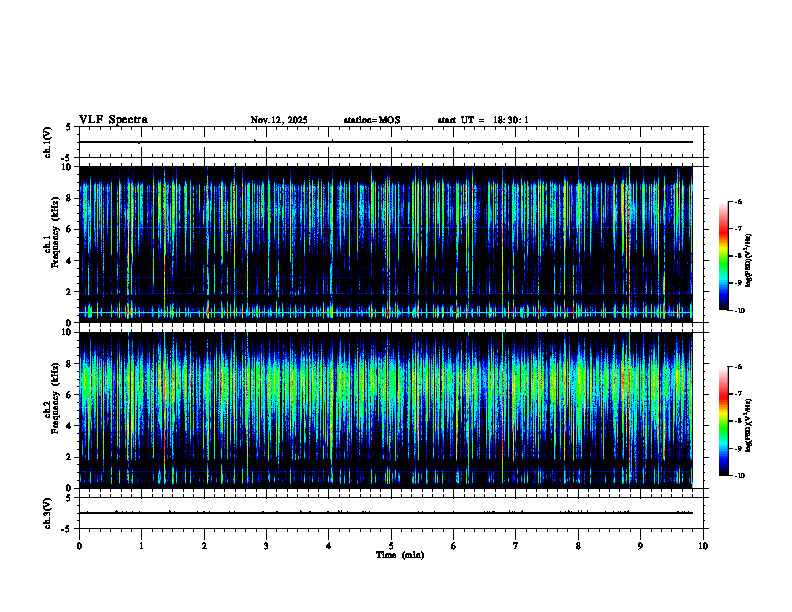Screen dimensions: 792x612
Task: Select the date text "Nov.12, 2025"
Action: 279,120
